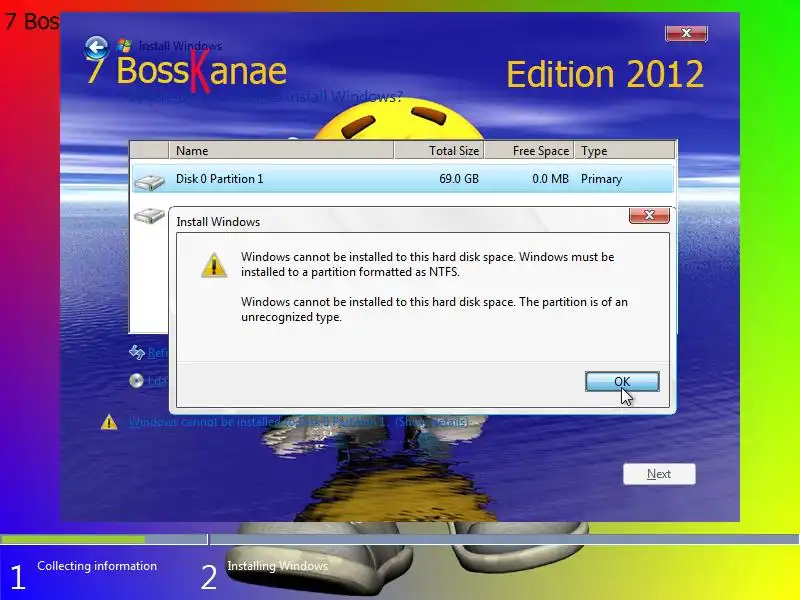Image resolution: width=800 pixels, height=600 pixels.
Task: Click the Primary type cell
Action: coord(601,179)
